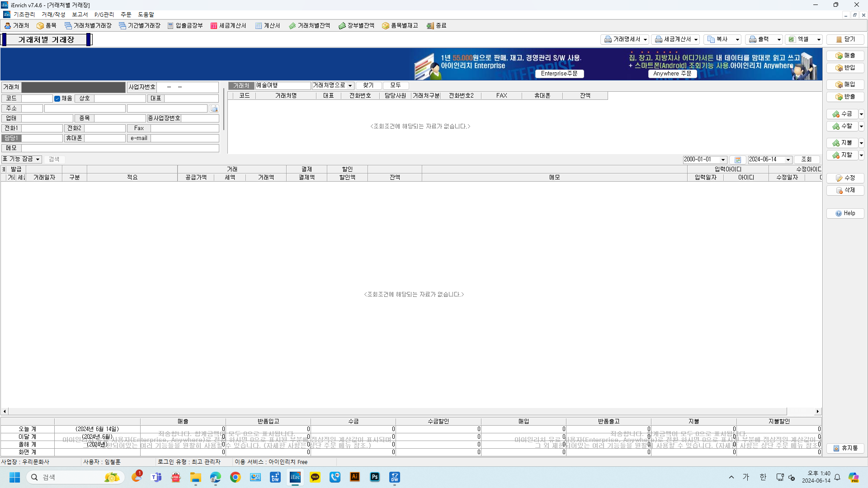Image resolution: width=868 pixels, height=488 pixels.
Task: Click the KakaoTalk taskbar icon
Action: 315,477
